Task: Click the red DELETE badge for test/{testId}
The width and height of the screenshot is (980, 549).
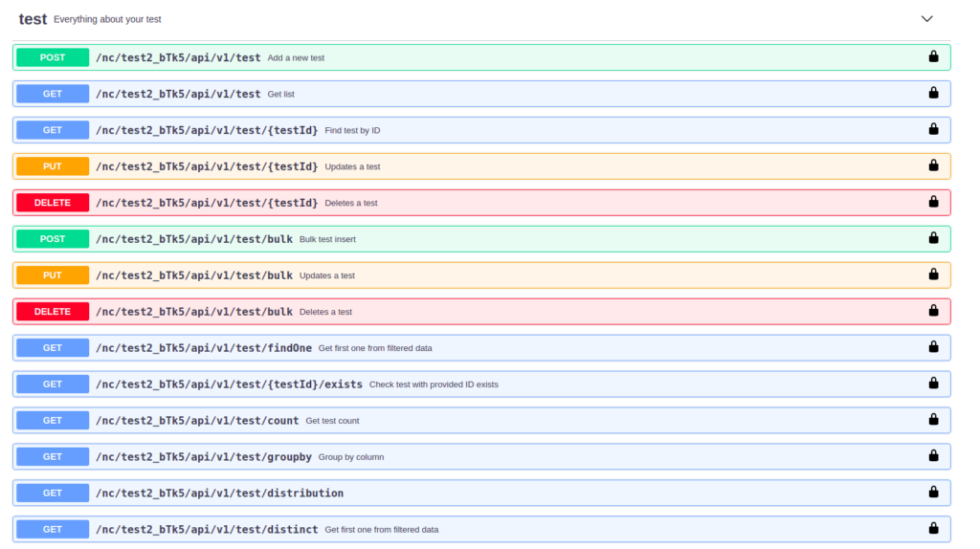Action: tap(53, 203)
